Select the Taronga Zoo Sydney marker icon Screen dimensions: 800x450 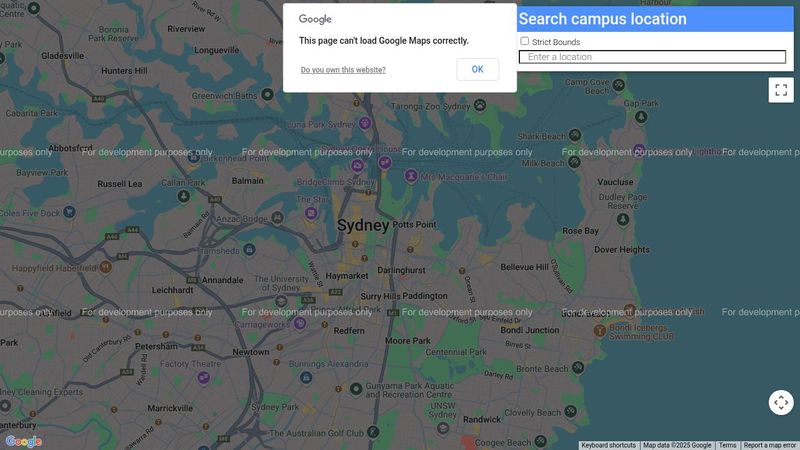tap(480, 106)
